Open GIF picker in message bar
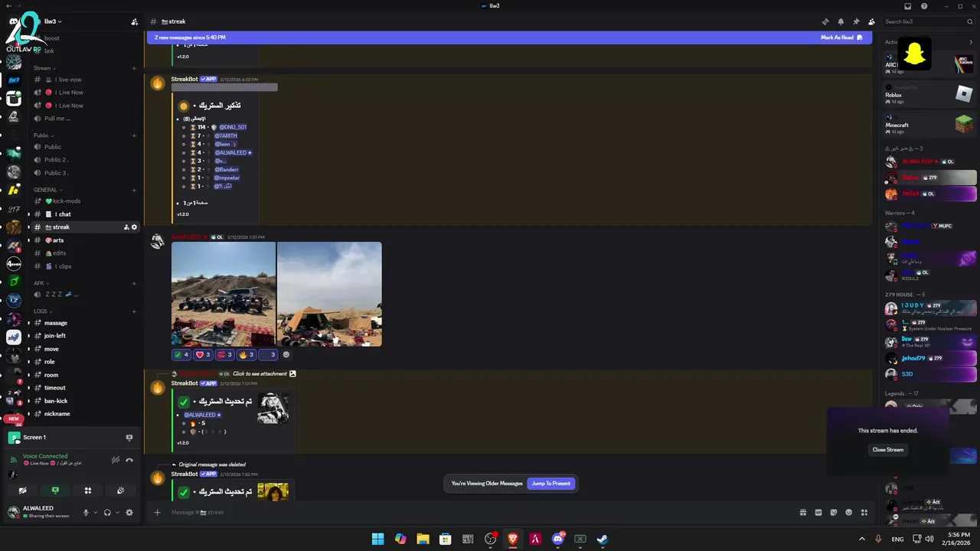This screenshot has width=980, height=551. coord(818,512)
